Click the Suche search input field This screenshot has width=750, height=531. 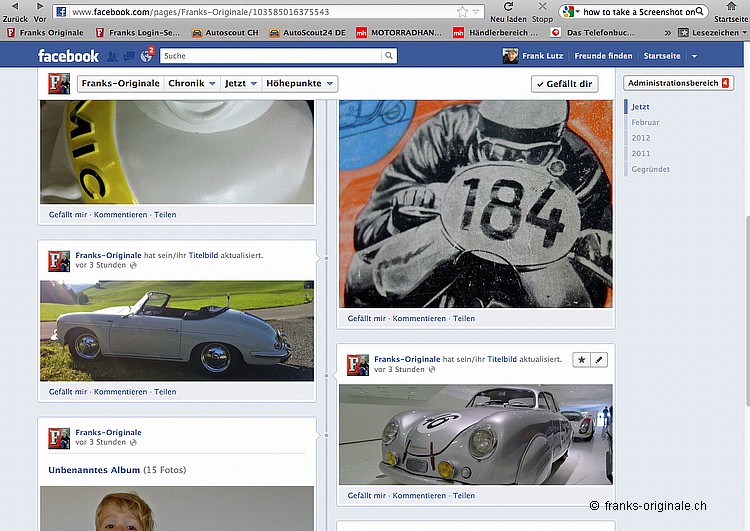[270, 56]
